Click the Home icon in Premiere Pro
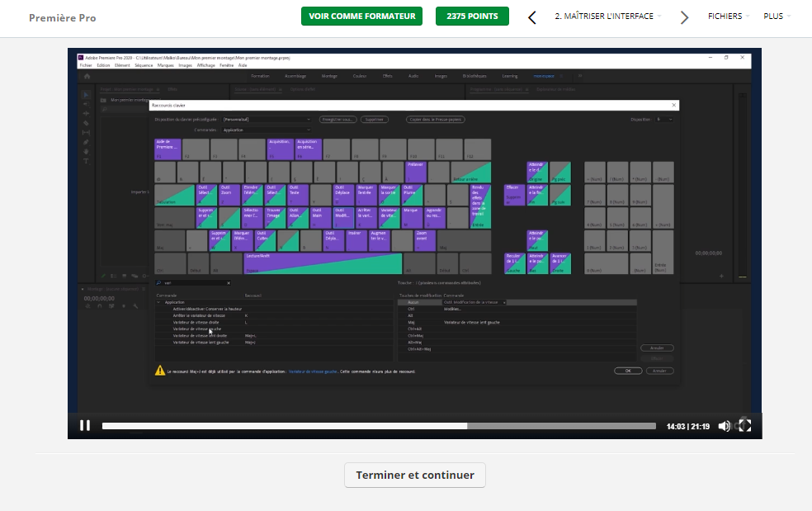Image resolution: width=812 pixels, height=511 pixels. pos(87,76)
